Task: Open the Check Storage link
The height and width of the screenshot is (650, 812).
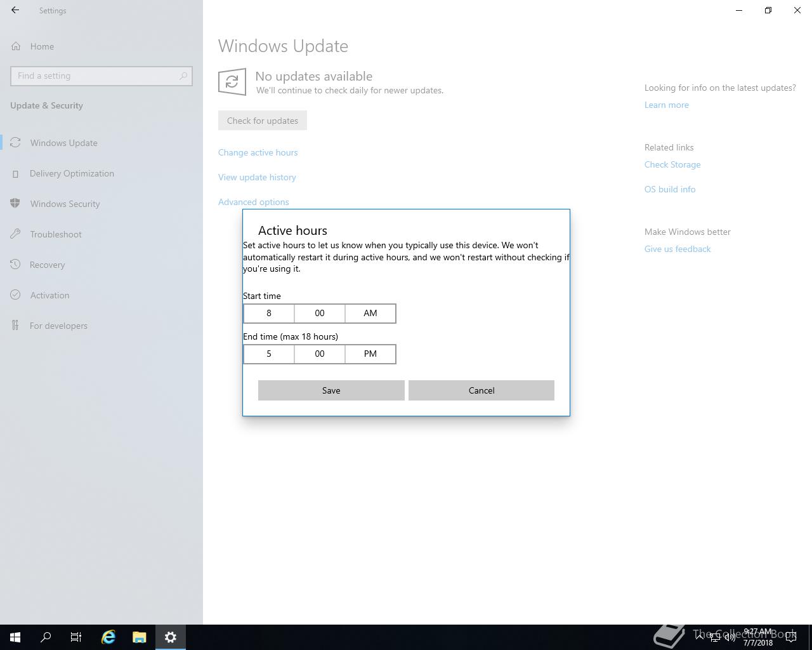Action: click(x=672, y=164)
